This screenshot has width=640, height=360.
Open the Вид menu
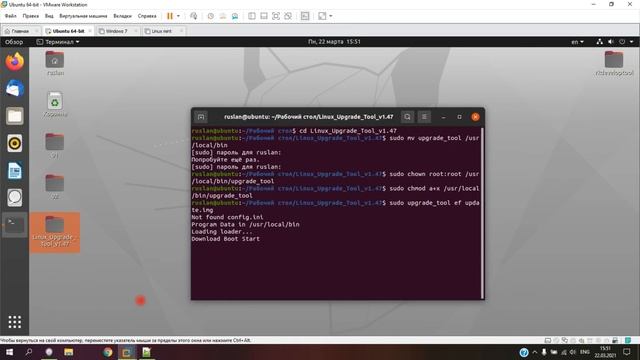[49, 16]
